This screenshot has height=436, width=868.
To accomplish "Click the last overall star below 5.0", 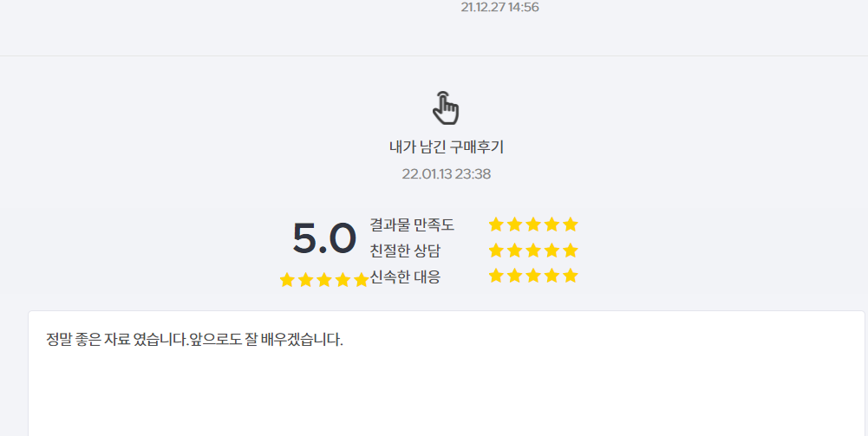I will 362,280.
